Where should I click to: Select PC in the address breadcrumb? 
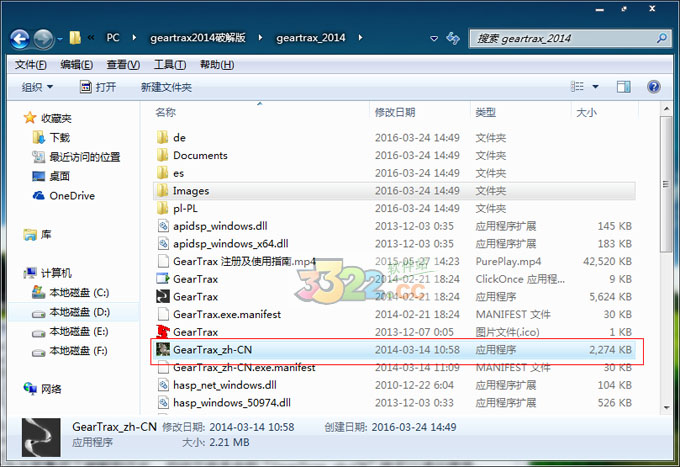(113, 38)
